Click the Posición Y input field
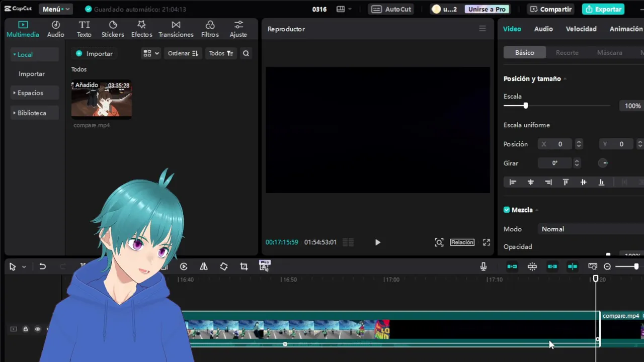Image resolution: width=644 pixels, height=362 pixels. [617, 144]
